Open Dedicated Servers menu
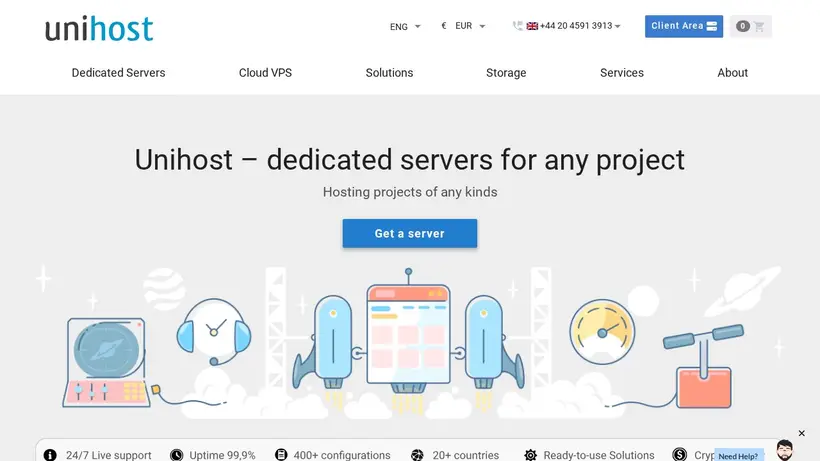This screenshot has width=820, height=461. (x=118, y=73)
